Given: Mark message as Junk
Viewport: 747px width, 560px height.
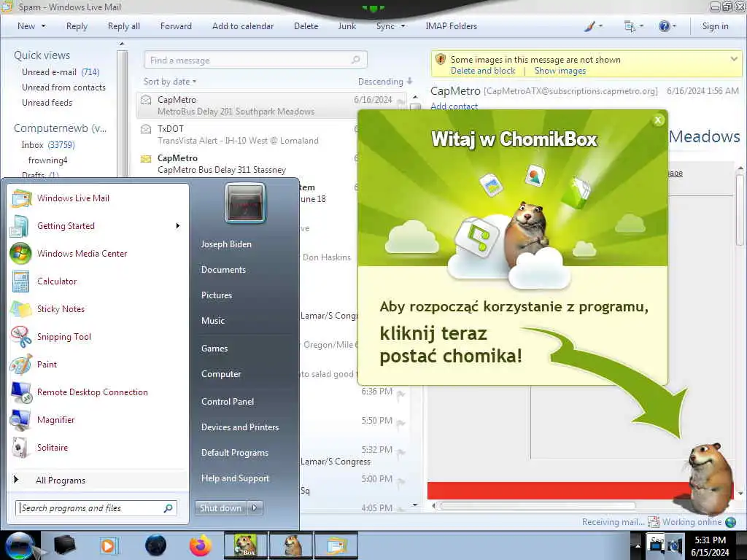Looking at the screenshot, I should coord(347,26).
